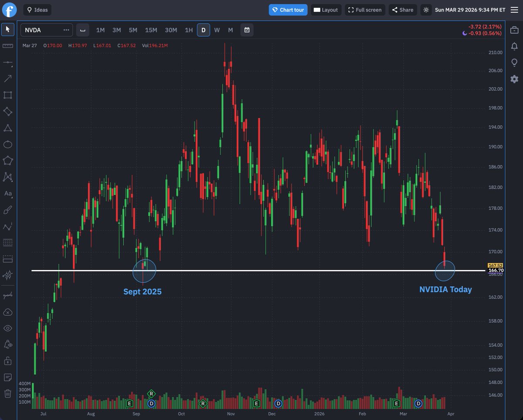This screenshot has width=523, height=420.
Task: Click the late-August E earnings marker
Action: [x=129, y=404]
